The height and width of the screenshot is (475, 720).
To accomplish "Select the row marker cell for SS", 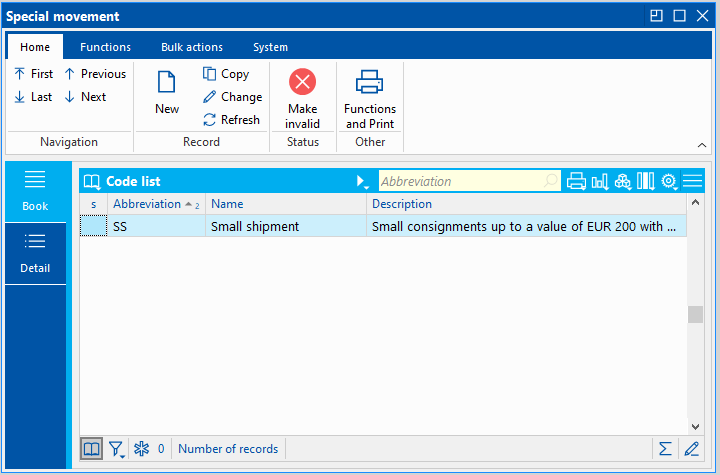I will coord(93,227).
